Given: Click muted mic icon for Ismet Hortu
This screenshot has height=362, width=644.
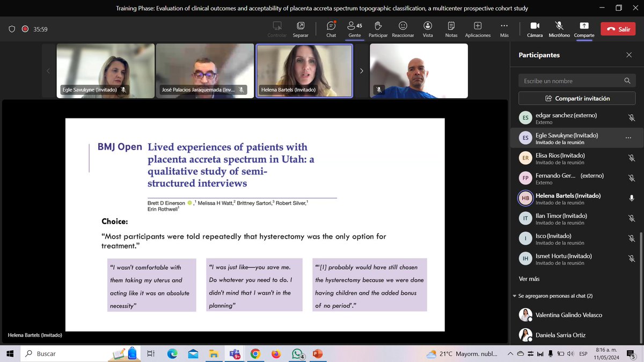Looking at the screenshot, I should [x=632, y=259].
